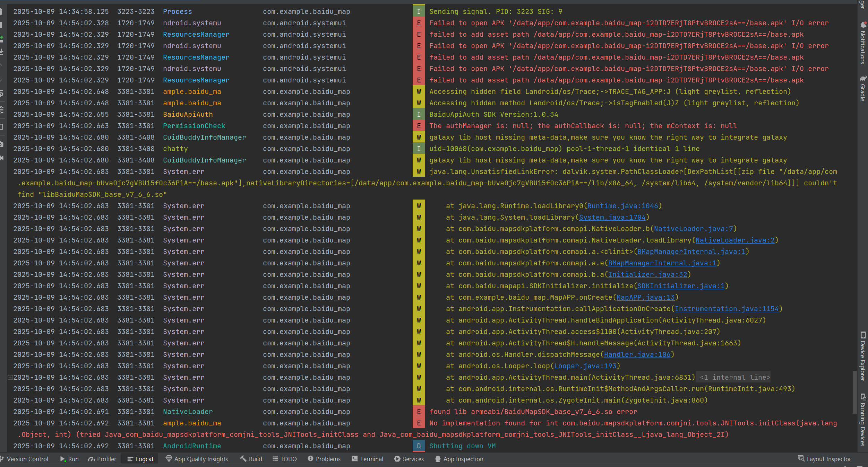Screen dimensions: 868x467
Task: Clear logcat with the trash icon
Action: (1, 11)
